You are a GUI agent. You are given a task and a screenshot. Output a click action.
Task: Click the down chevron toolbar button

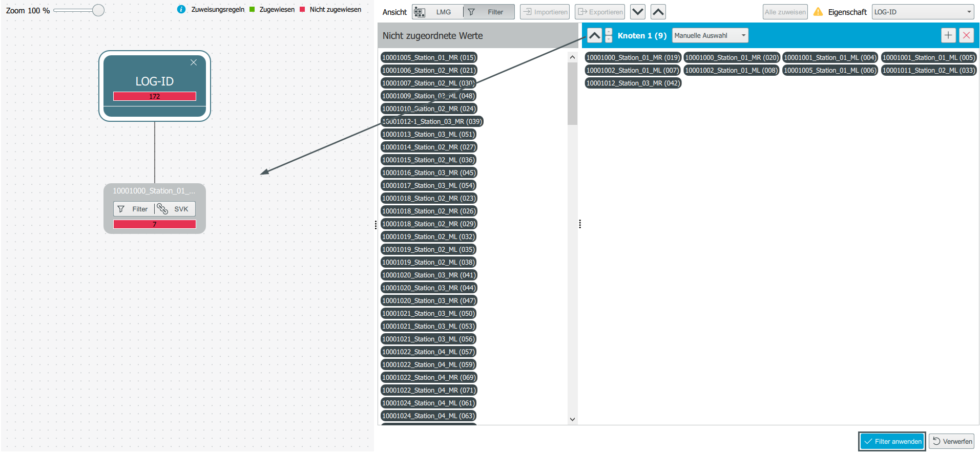[x=637, y=12]
